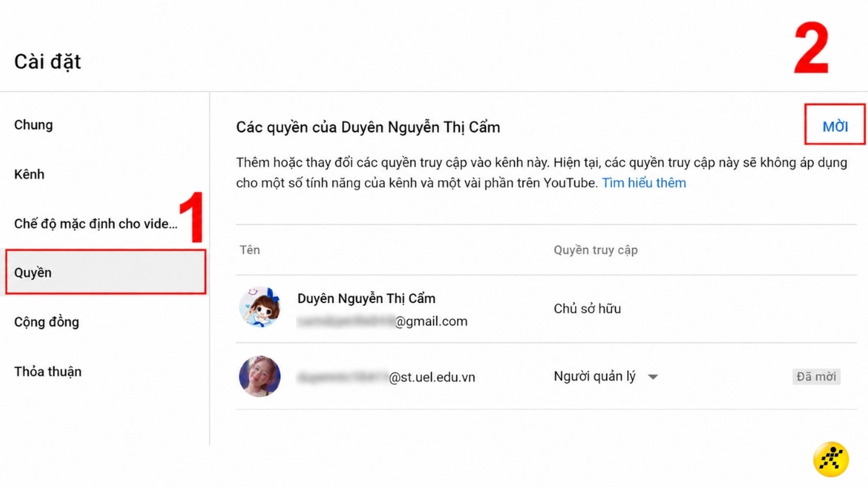Click Duyên Nguyễn Thị Cẩm's cartoon avatar

(x=260, y=307)
